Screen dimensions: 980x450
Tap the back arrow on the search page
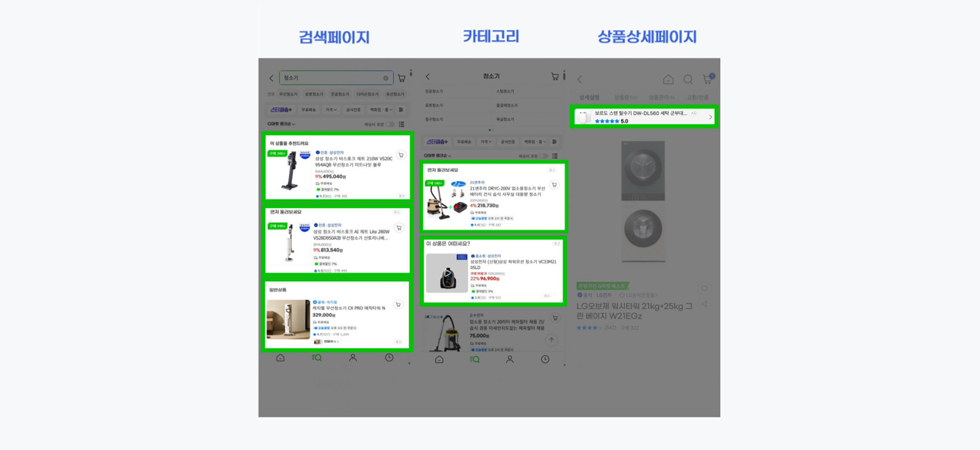click(x=271, y=78)
